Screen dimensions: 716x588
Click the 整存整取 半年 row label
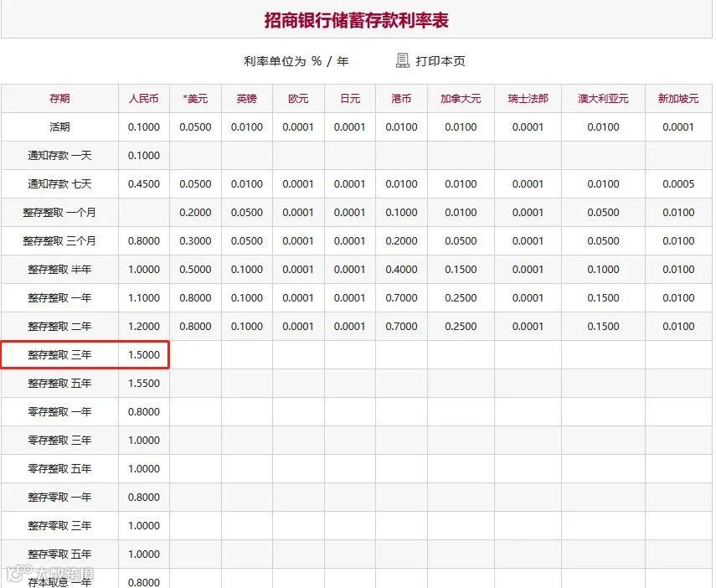click(59, 269)
